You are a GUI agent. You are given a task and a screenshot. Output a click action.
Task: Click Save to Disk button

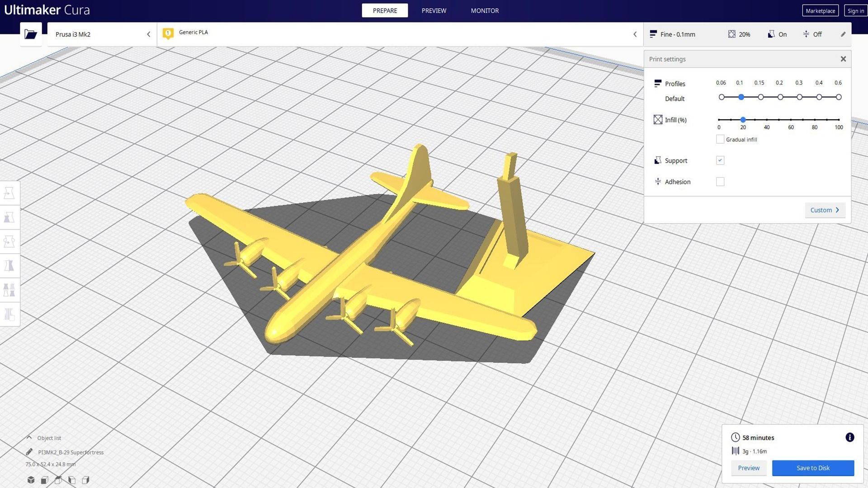click(x=813, y=468)
